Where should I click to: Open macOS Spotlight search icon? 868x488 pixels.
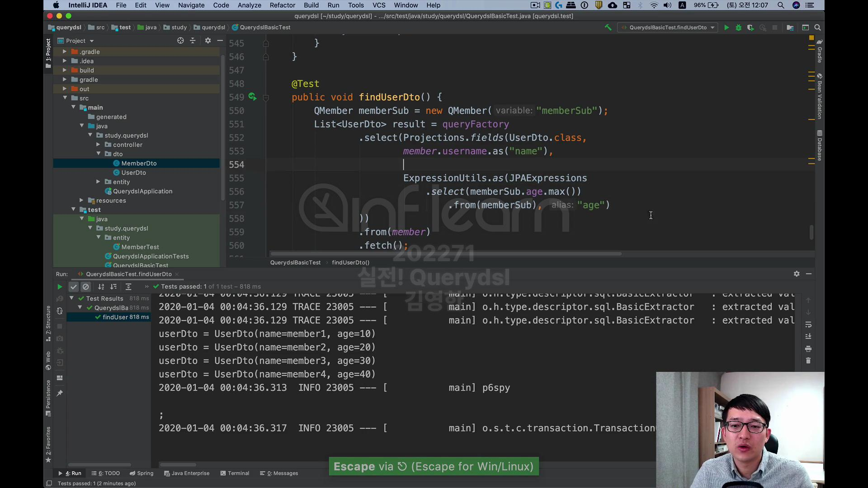(x=781, y=5)
